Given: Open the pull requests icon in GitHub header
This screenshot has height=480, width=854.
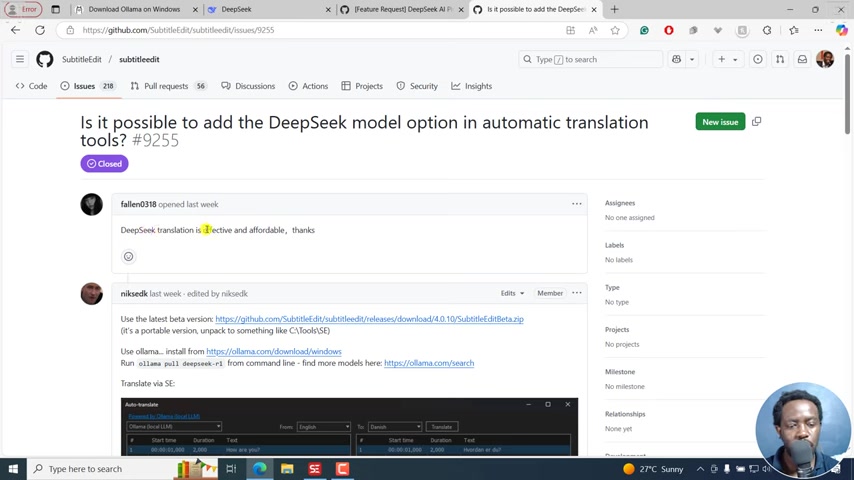Looking at the screenshot, I should click(780, 59).
